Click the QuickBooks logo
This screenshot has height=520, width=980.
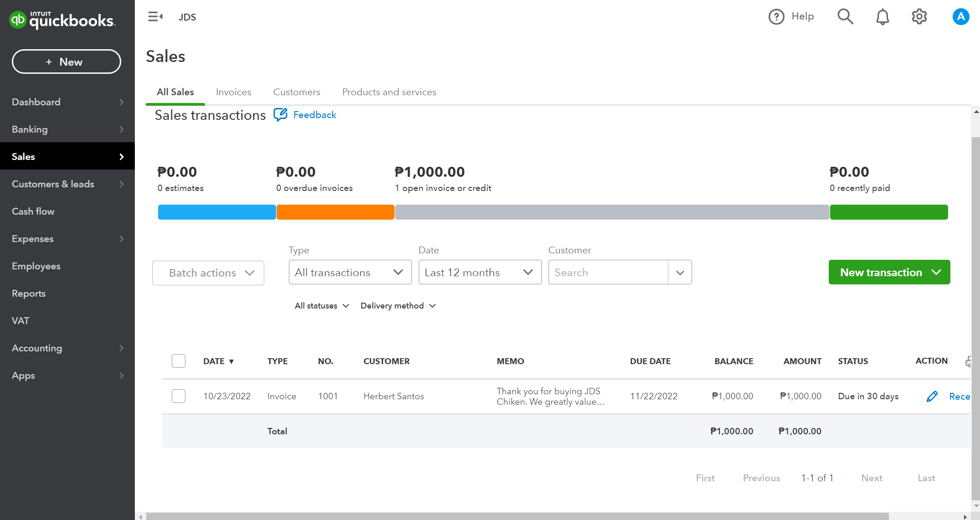(x=62, y=20)
